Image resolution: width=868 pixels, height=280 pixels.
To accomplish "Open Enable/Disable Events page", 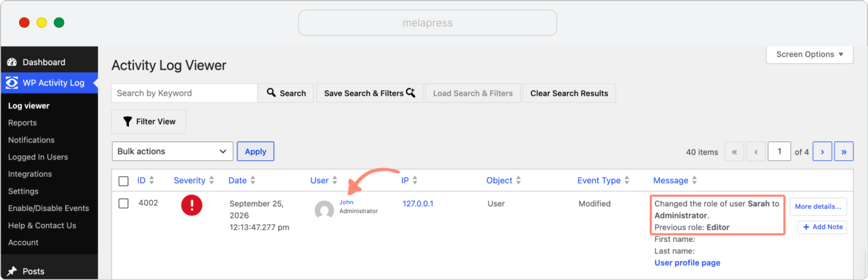I will 49,208.
